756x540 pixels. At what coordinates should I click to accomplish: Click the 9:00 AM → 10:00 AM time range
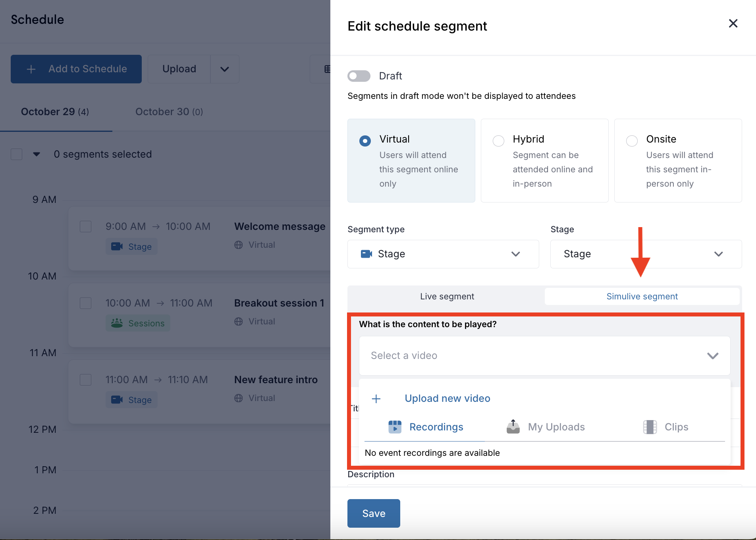point(158,226)
